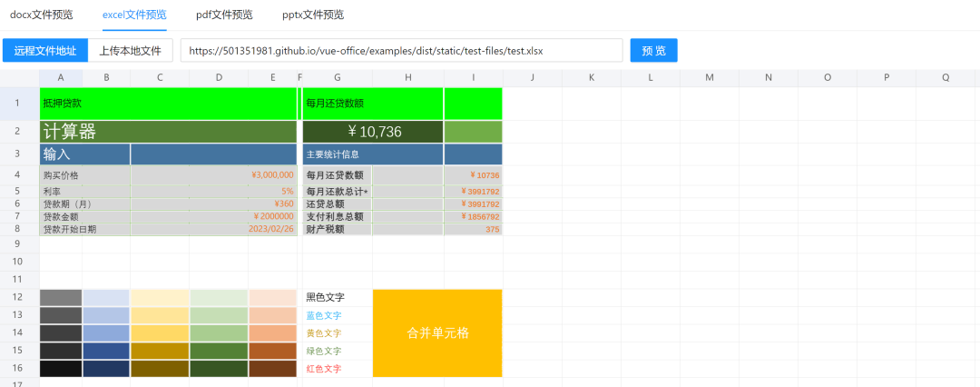
Task: Click cell containing 抵押贷款
Action: [x=168, y=104]
